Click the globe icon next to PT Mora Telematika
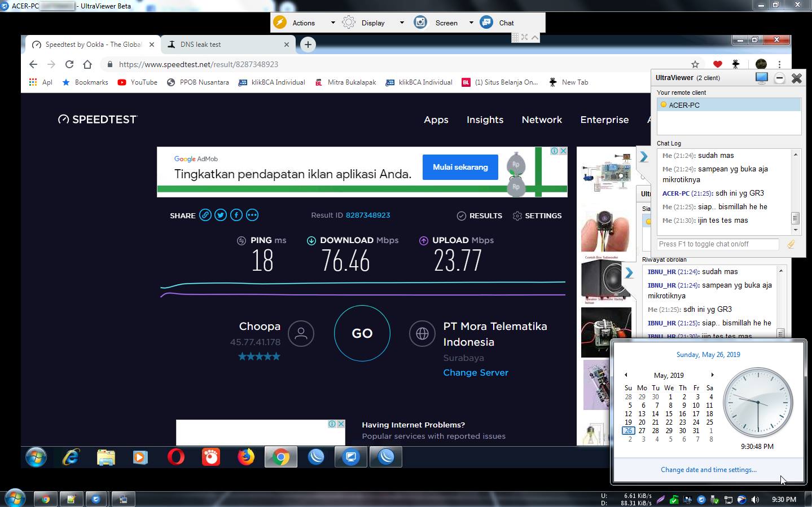The width and height of the screenshot is (812, 507). click(422, 333)
